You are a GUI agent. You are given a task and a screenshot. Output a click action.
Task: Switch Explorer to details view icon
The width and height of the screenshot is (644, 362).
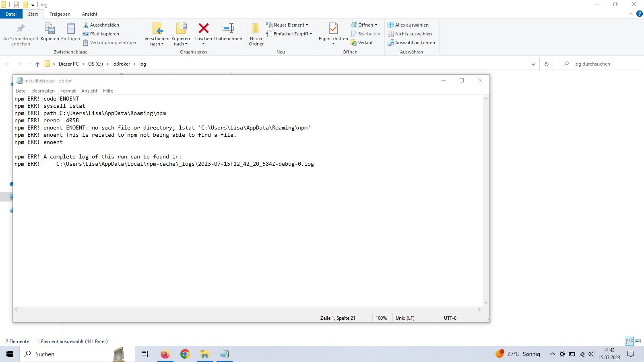629,341
